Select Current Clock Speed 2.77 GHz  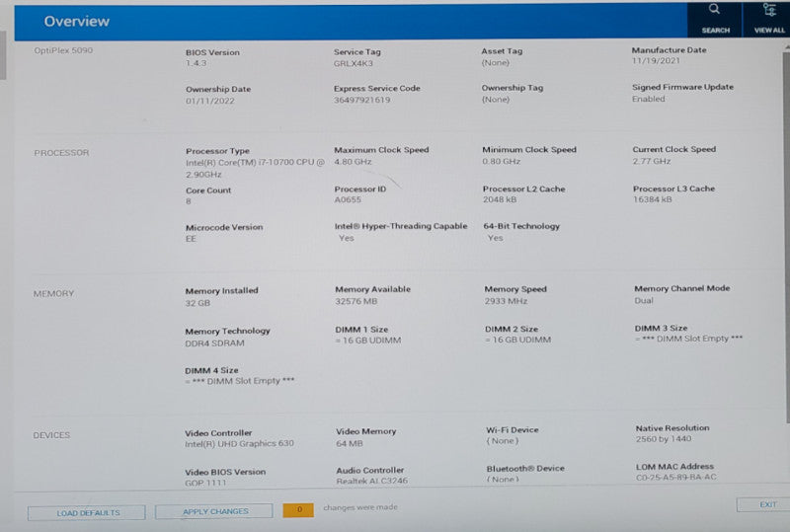pyautogui.click(x=652, y=161)
